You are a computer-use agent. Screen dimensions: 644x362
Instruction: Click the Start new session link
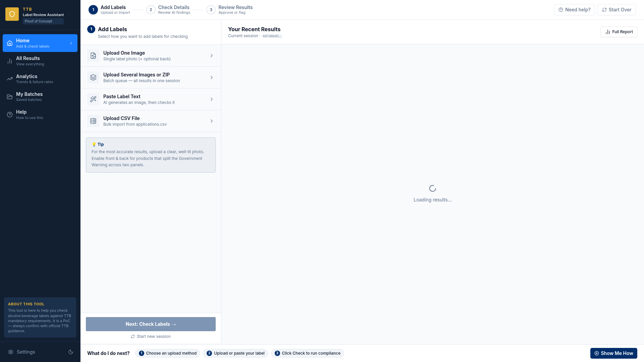151,337
